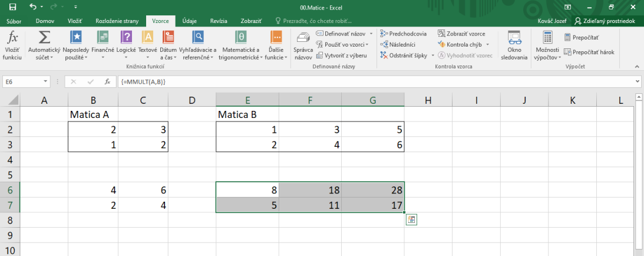644x256 pixels.
Task: Click Save icon in quick access toolbar
Action: click(12, 7)
